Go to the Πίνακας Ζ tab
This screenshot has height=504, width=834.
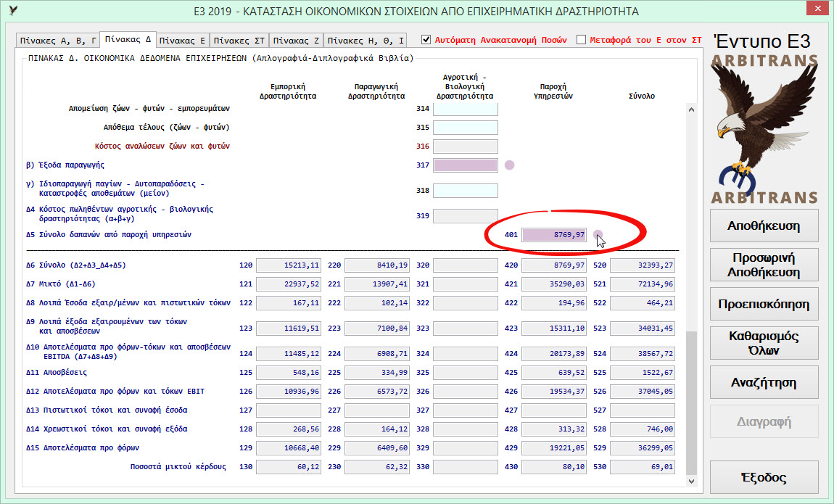(x=297, y=41)
